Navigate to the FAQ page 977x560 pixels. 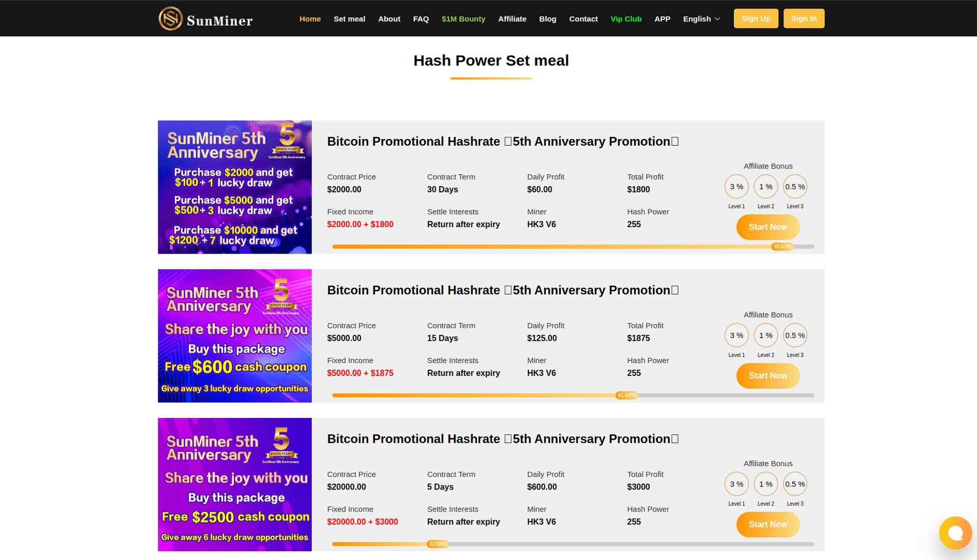(x=421, y=19)
